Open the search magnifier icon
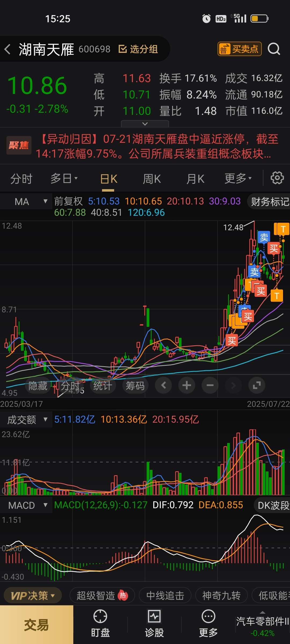Screen dimensions: 290x644 click(274, 49)
